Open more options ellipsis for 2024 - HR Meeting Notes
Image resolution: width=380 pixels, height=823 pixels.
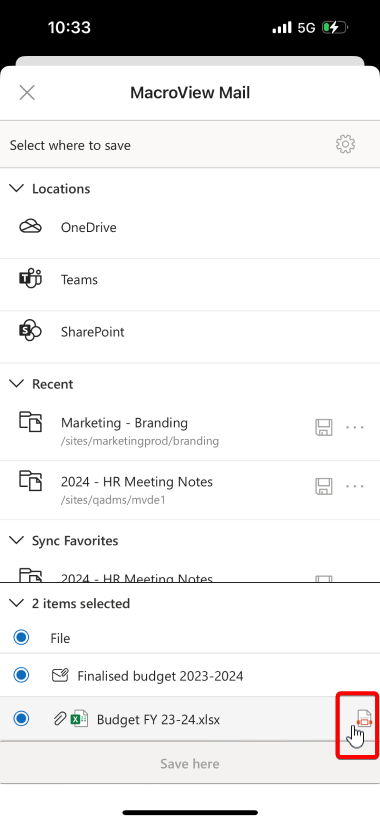point(355,487)
